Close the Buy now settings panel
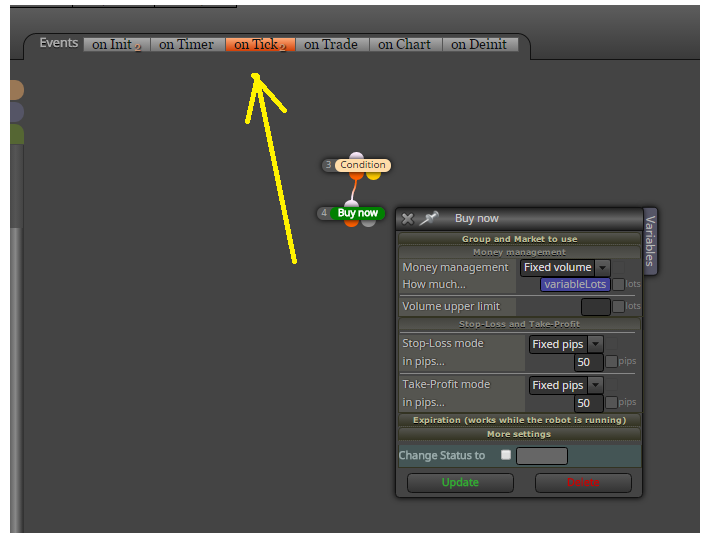Image resolution: width=713 pixels, height=554 pixels. point(407,219)
